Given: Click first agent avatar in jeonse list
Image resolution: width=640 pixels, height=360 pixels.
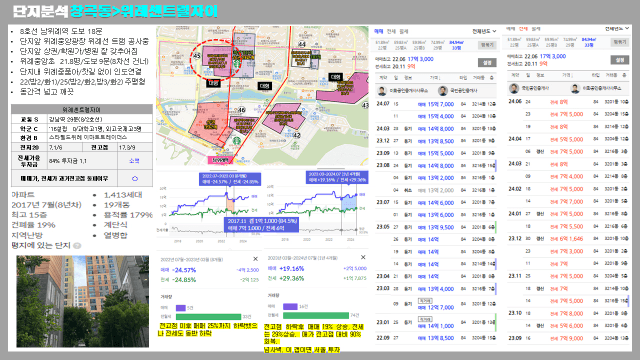Looking at the screenshot, I should tap(514, 88).
